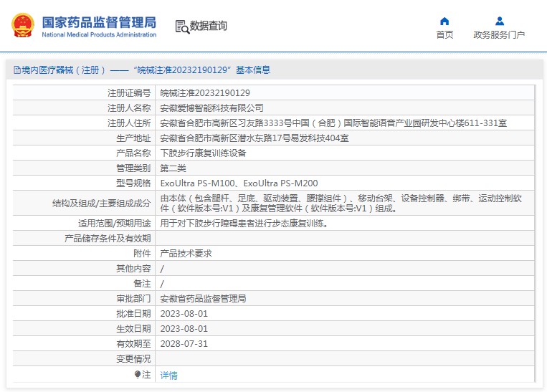Click National Medical Products Administration subtitle
Screen dimensions: 547x392
(99, 34)
